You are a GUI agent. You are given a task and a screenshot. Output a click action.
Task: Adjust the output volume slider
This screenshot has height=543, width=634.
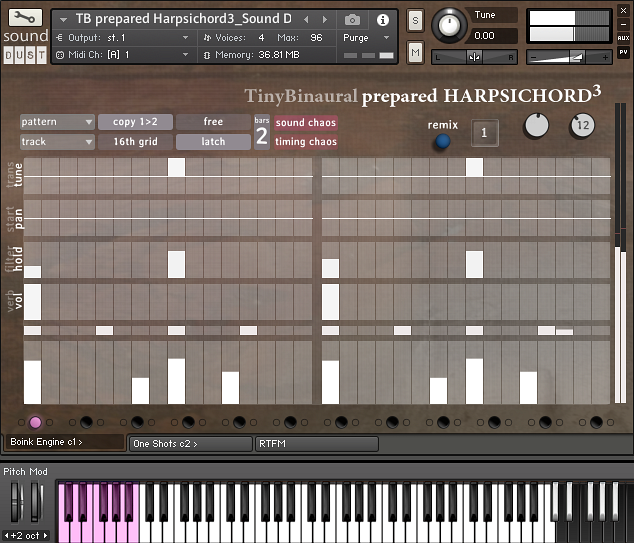(x=569, y=57)
